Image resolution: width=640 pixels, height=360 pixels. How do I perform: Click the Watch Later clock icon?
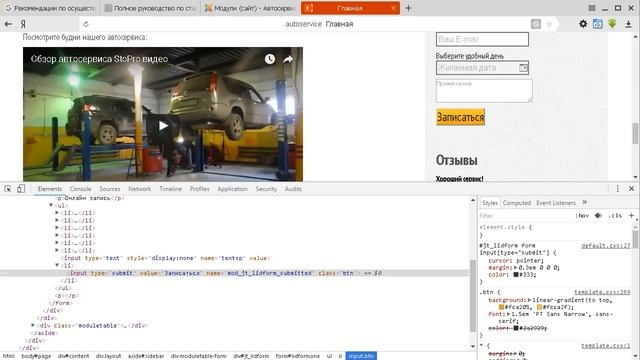(x=270, y=59)
